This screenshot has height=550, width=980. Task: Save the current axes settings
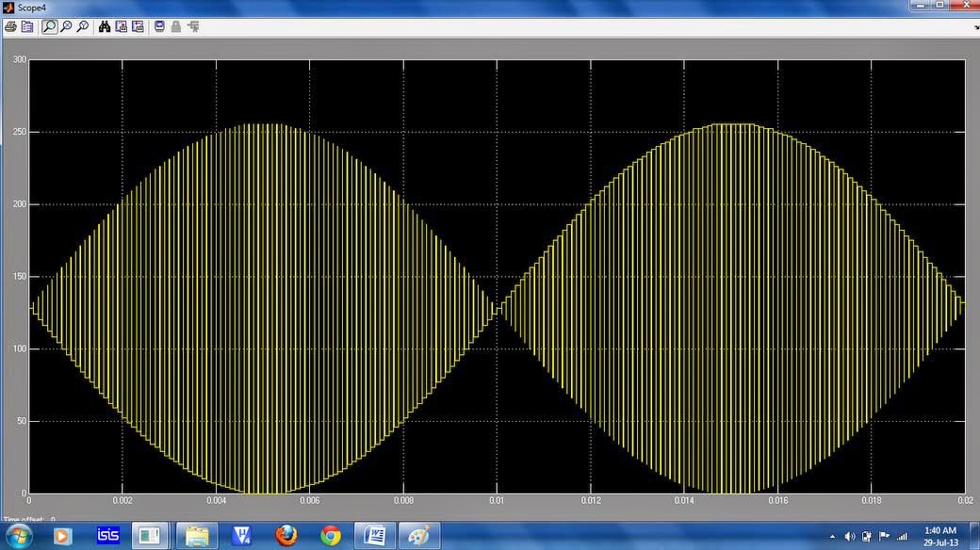pyautogui.click(x=121, y=26)
